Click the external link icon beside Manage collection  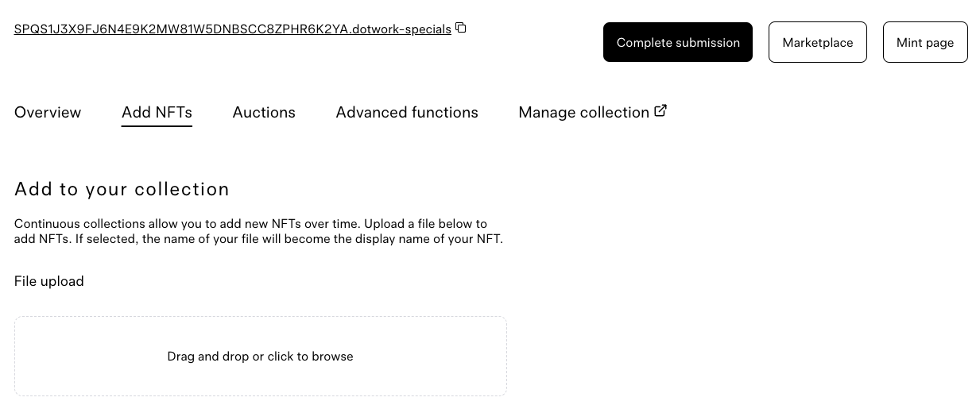click(660, 111)
